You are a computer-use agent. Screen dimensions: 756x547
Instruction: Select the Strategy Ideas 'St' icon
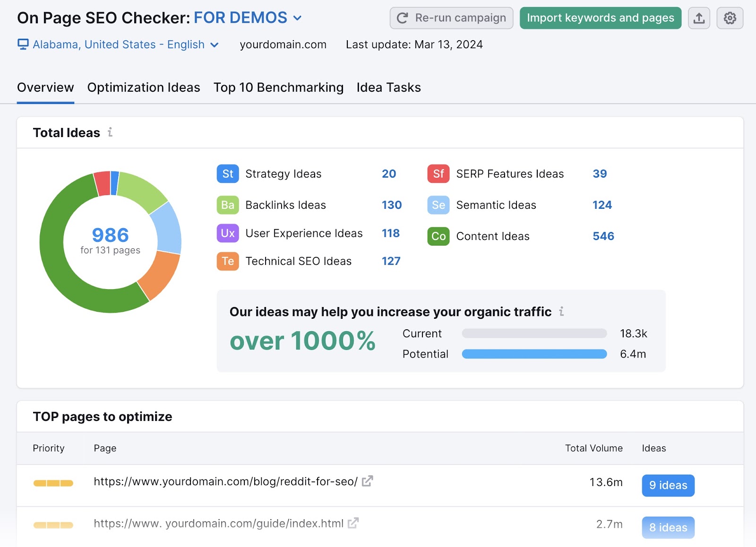click(x=227, y=174)
